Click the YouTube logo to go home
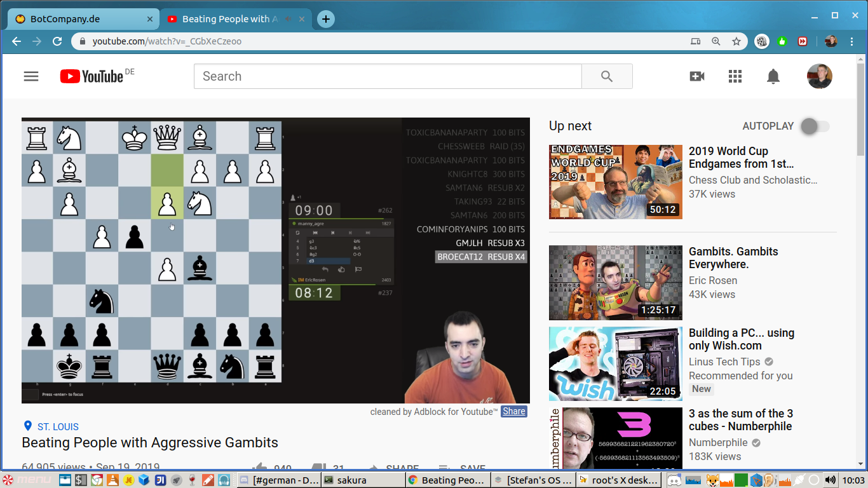Viewport: 868px width, 488px height. click(x=92, y=76)
